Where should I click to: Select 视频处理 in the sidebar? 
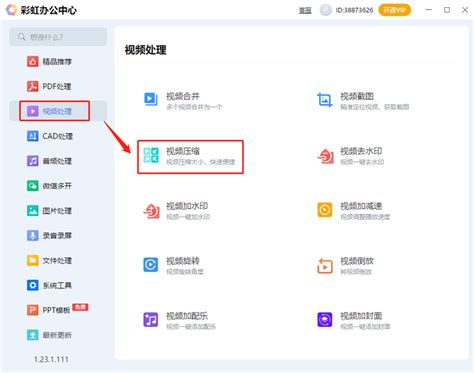coord(58,111)
